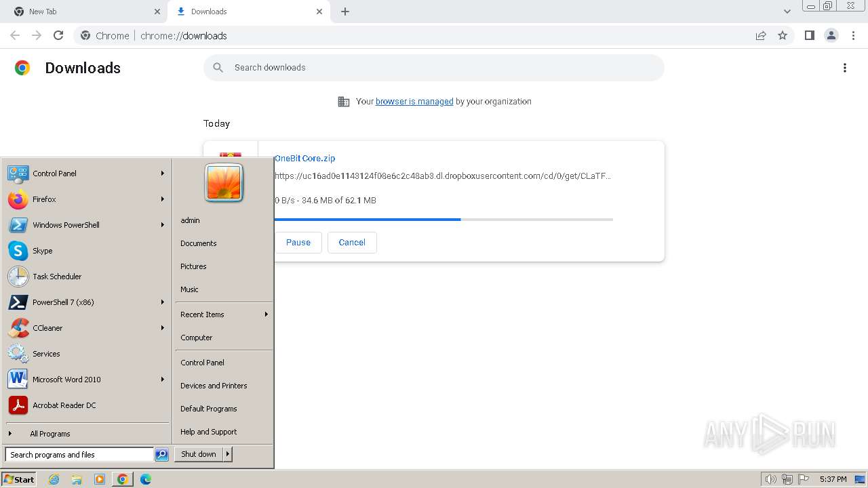Image resolution: width=868 pixels, height=488 pixels.
Task: Expand CCleaner jump list arrow
Action: 163,328
